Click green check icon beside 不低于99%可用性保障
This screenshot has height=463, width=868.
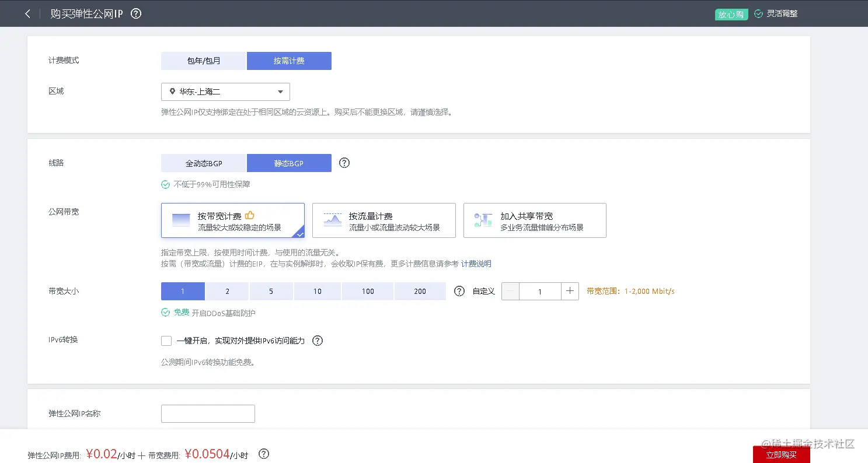[166, 184]
